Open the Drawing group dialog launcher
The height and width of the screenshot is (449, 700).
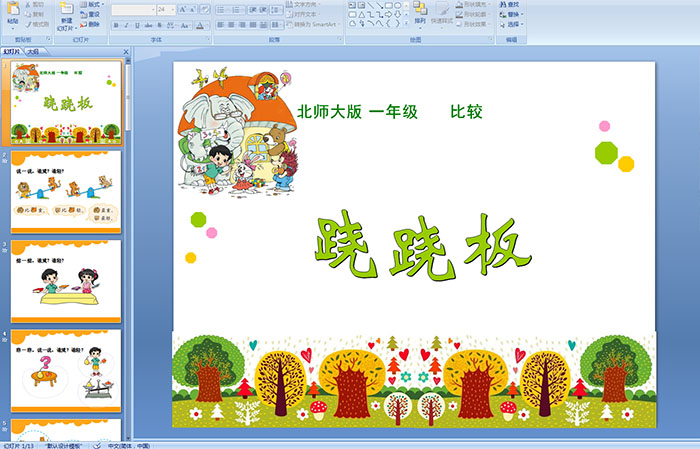click(491, 40)
